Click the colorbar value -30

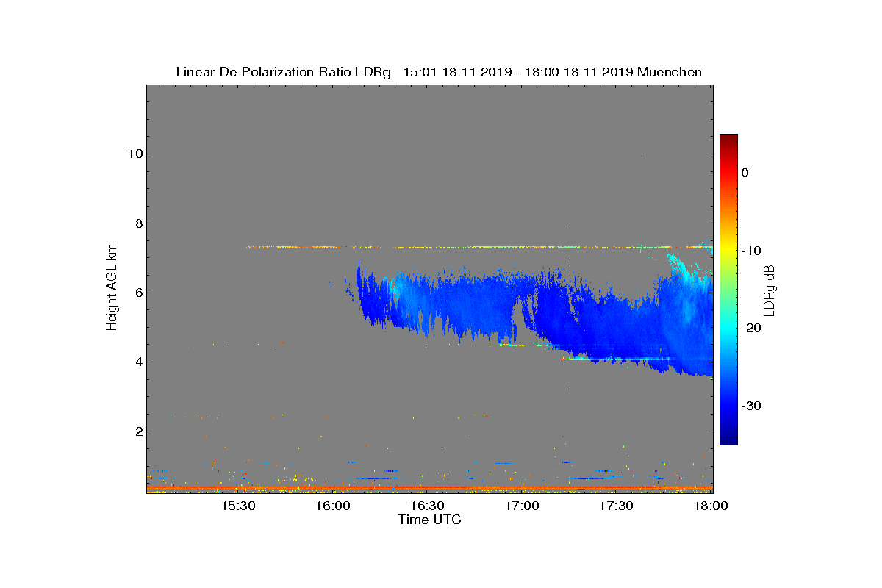[x=750, y=406]
